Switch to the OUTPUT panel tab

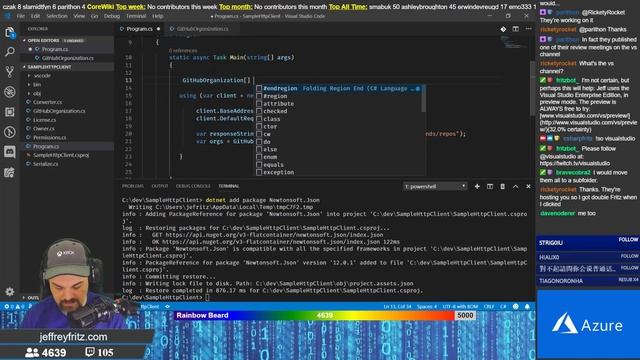coord(160,186)
